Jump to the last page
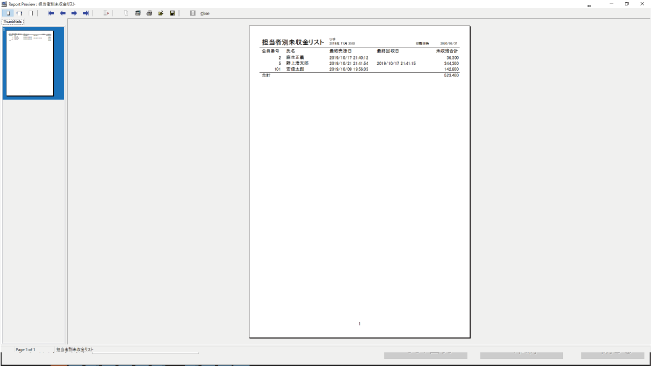 point(86,13)
